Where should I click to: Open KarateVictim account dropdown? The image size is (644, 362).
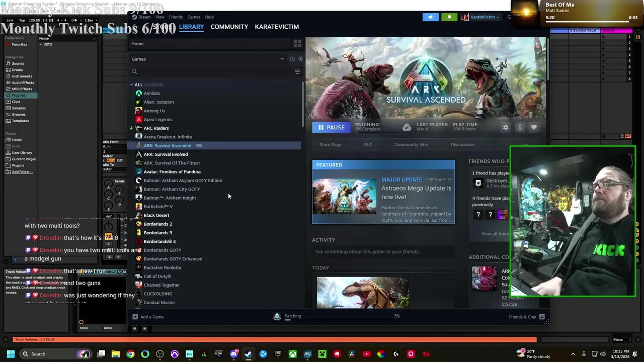pos(480,17)
